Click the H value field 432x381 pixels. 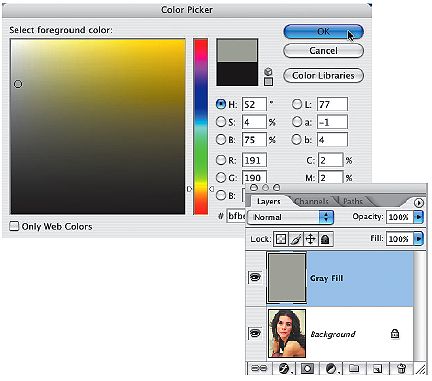[254, 104]
